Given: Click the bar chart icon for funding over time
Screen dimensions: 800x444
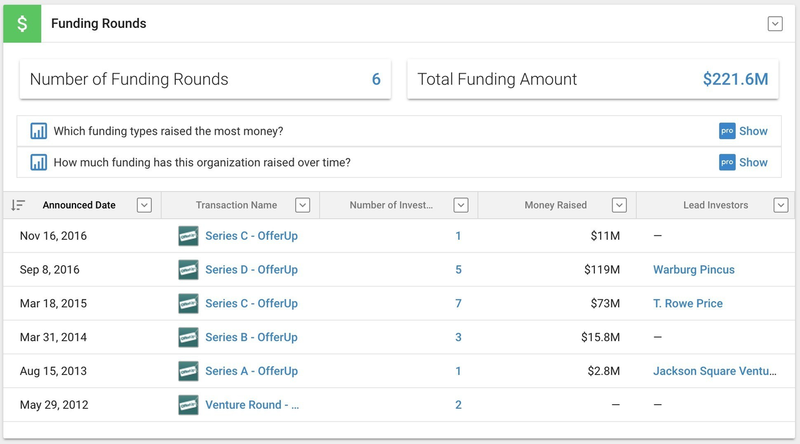Looking at the screenshot, I should coord(39,162).
